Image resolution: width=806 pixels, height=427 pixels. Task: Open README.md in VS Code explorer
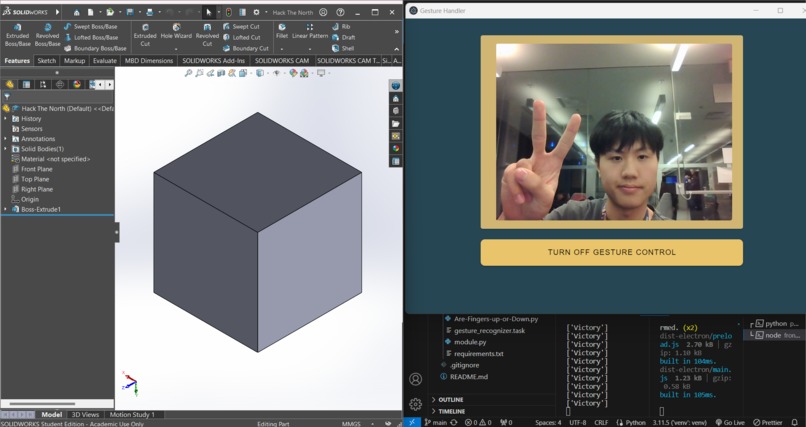point(469,377)
